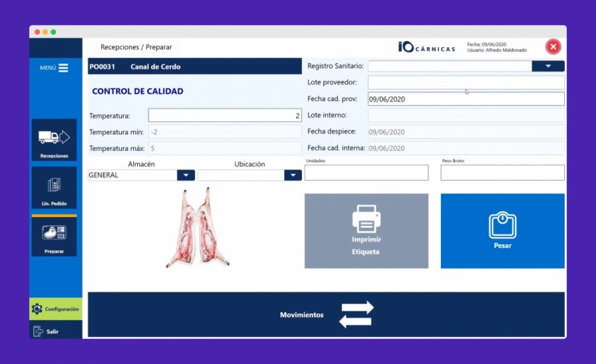Viewport: 596px width, 364px height.
Task: Click the Fecha cad. prov. date field
Action: [x=466, y=99]
